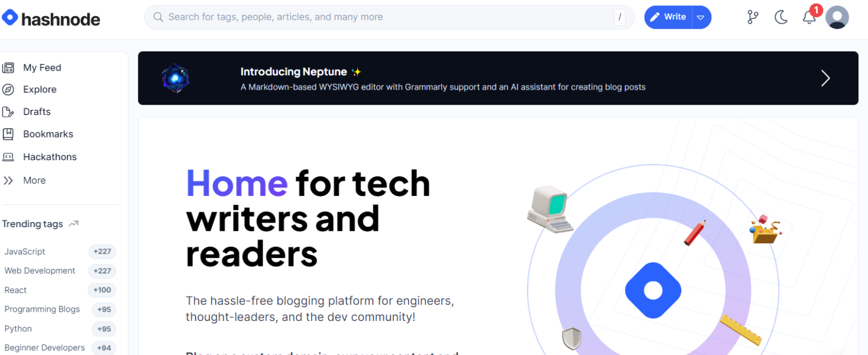Click the Hackathons laptop icon
The width and height of the screenshot is (868, 355).
[x=8, y=157]
